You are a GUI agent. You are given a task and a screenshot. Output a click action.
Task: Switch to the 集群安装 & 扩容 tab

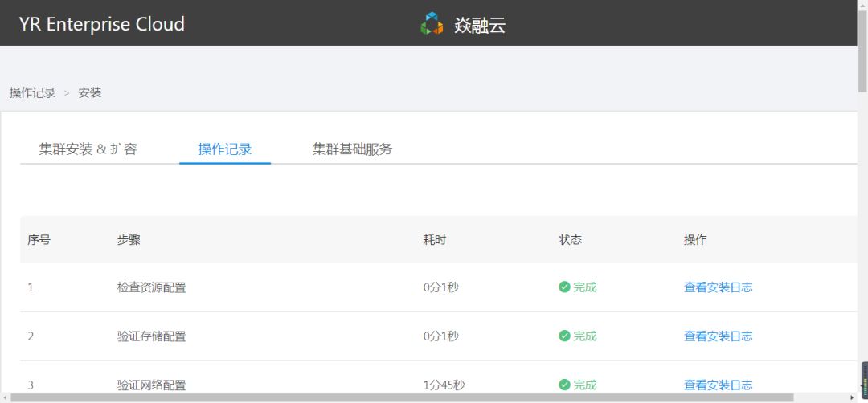click(x=88, y=149)
